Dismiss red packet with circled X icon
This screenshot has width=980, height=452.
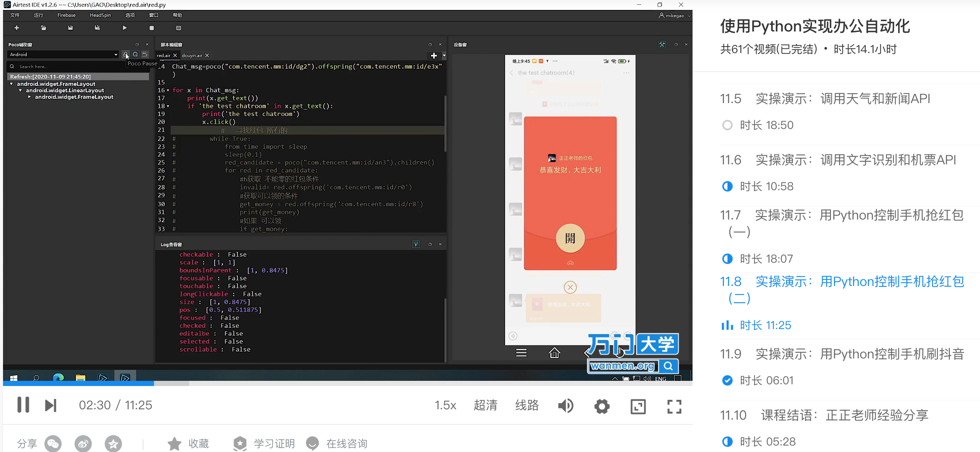570,287
